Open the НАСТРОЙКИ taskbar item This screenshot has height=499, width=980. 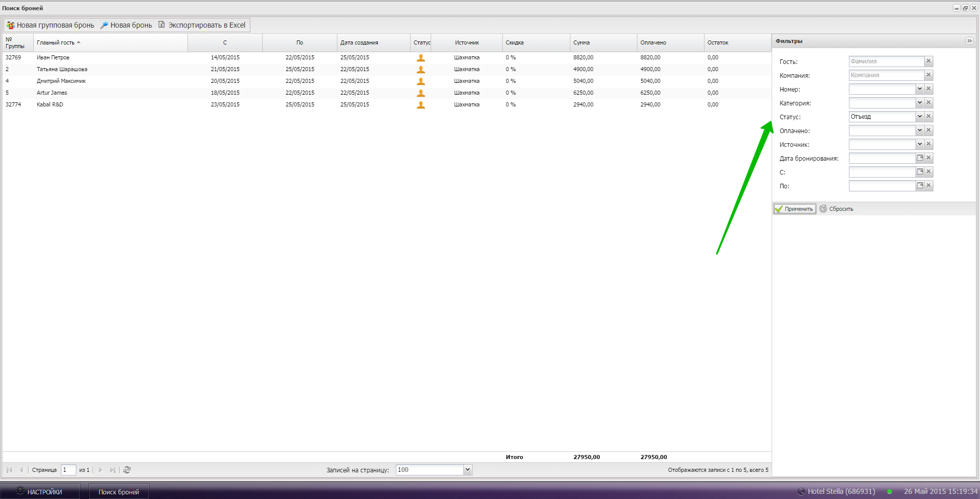40,492
